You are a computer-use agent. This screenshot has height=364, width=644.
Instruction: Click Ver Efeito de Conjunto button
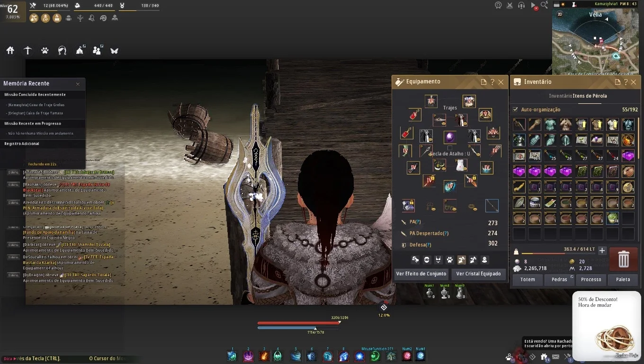point(421,273)
